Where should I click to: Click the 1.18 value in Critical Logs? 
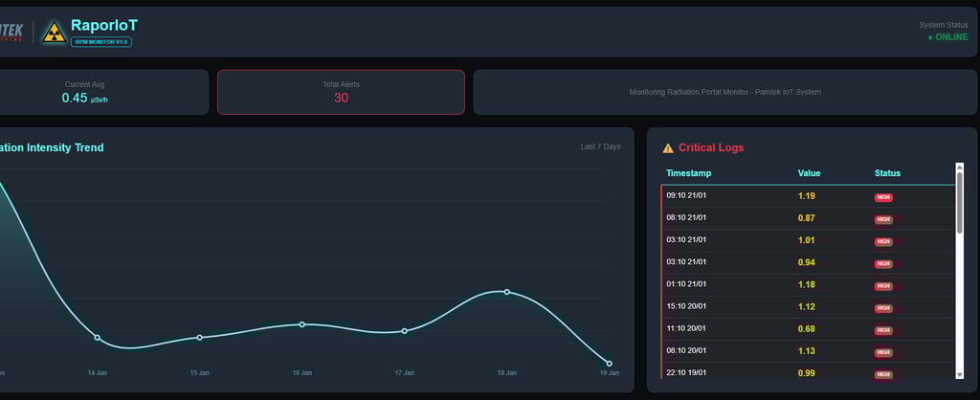(806, 285)
